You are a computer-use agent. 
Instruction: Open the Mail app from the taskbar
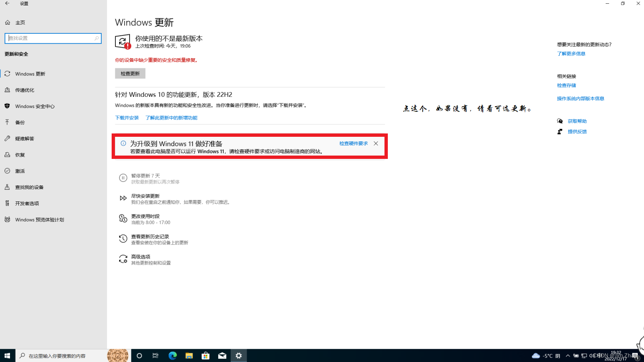(222, 356)
